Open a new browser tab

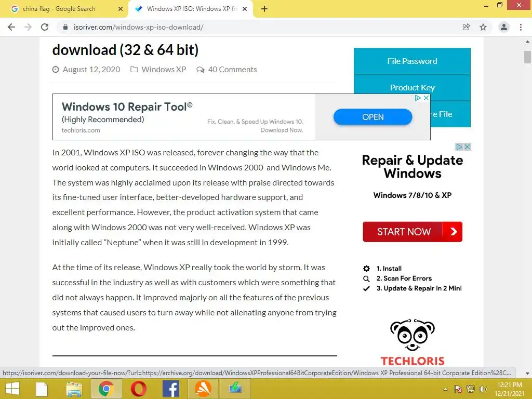[264, 9]
